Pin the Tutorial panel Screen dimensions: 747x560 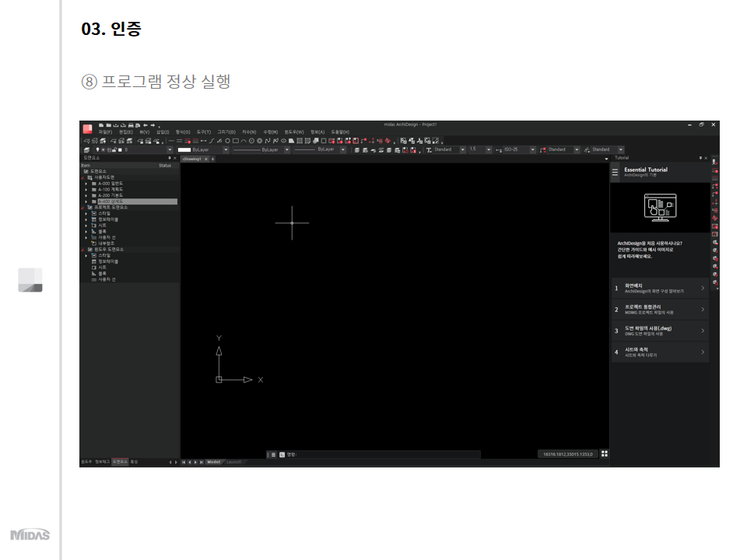(700, 158)
